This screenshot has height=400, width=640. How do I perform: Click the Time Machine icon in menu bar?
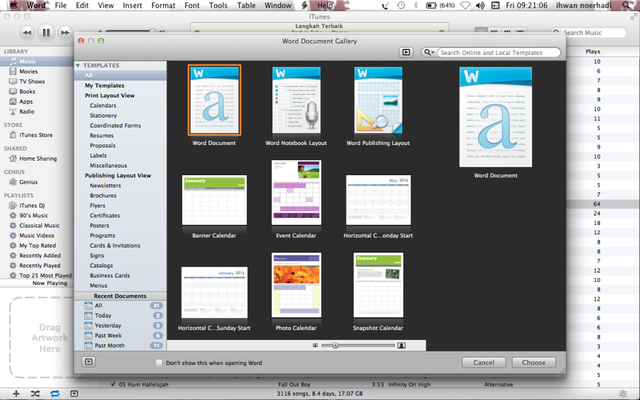coord(401,5)
